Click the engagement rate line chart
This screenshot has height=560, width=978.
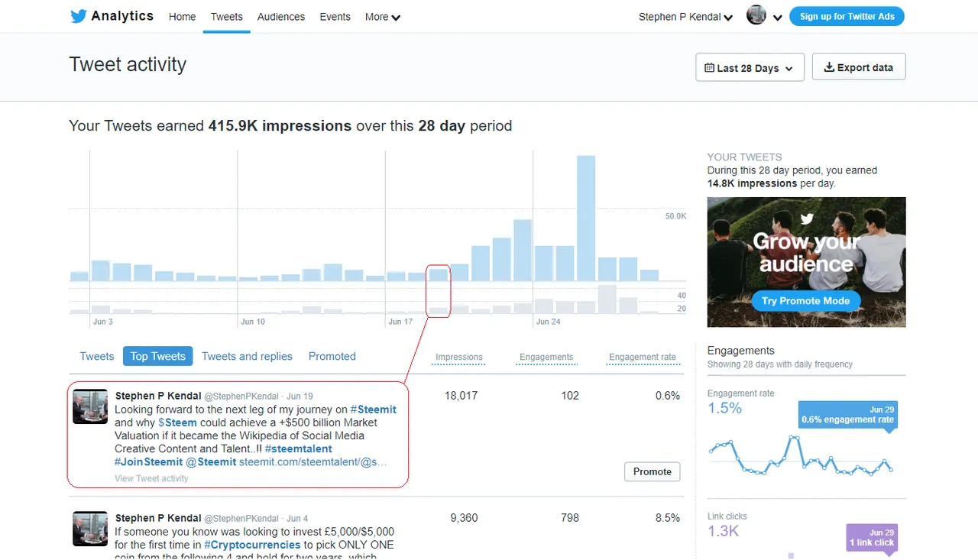801,455
